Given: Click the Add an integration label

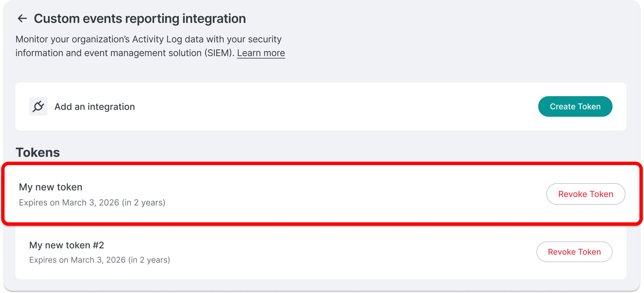Looking at the screenshot, I should coord(95,107).
